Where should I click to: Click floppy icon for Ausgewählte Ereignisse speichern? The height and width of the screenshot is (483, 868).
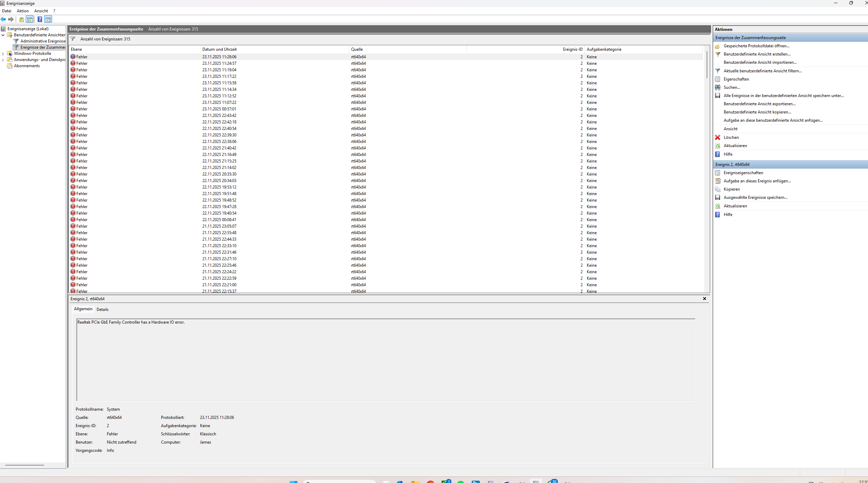(x=718, y=197)
